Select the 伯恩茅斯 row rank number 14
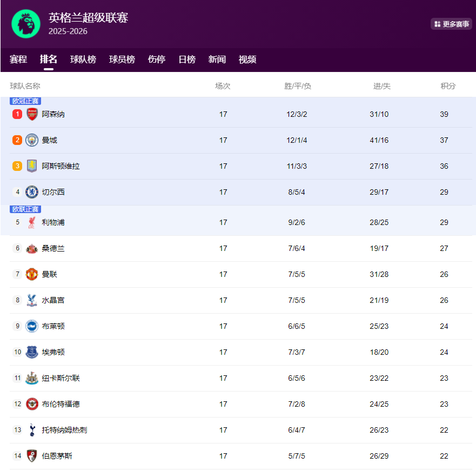Viewport: 476px width, 470px height. (x=18, y=456)
